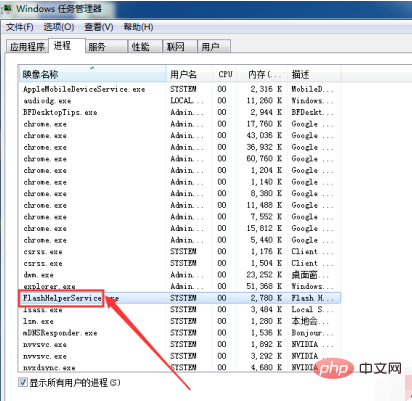Select the chrome.exe row using 15,812 K
This screenshot has height=401, width=412.
[179, 228]
